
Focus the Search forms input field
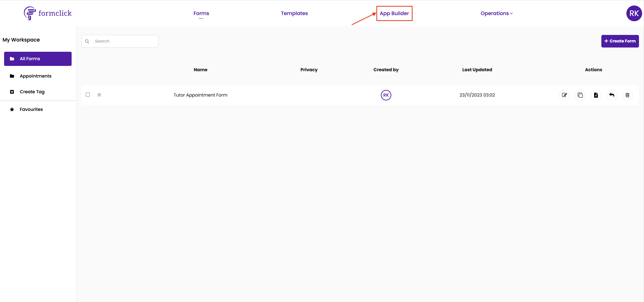click(x=120, y=41)
